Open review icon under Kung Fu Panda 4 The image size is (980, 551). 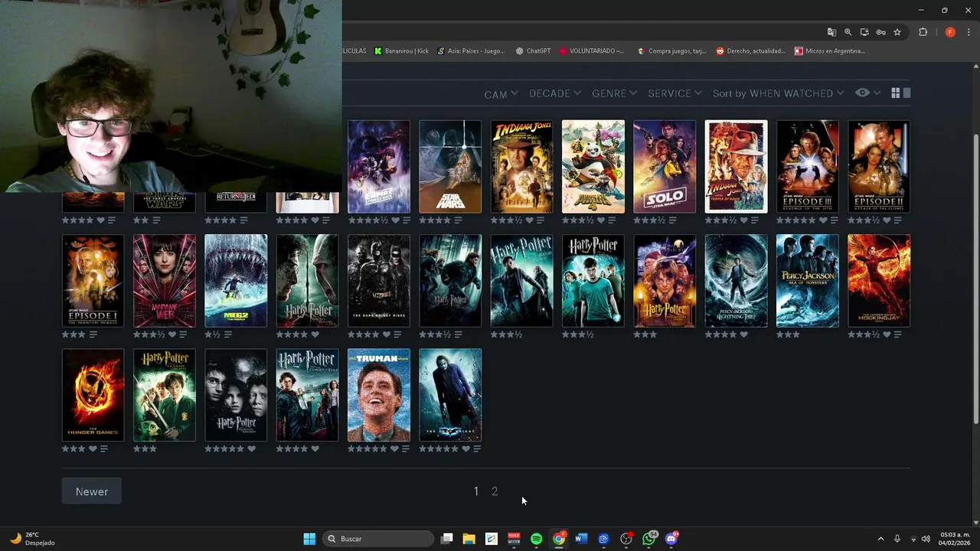point(612,220)
